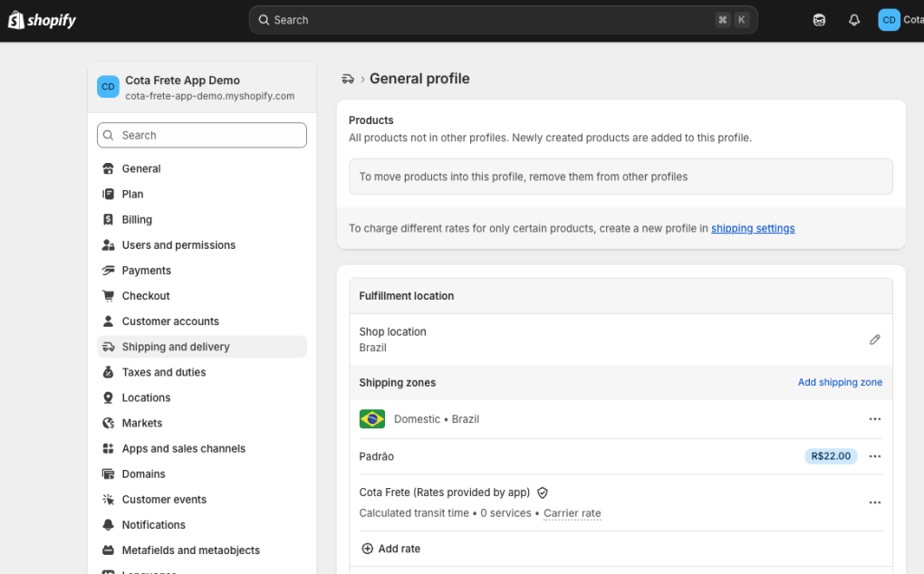The image size is (924, 574).
Task: Open the notifications bell icon
Action: point(853,20)
